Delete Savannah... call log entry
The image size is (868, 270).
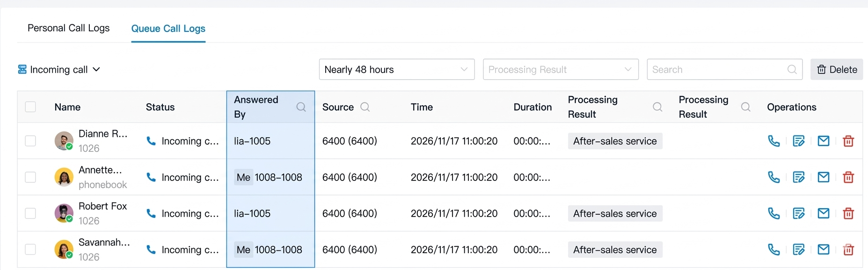(848, 249)
